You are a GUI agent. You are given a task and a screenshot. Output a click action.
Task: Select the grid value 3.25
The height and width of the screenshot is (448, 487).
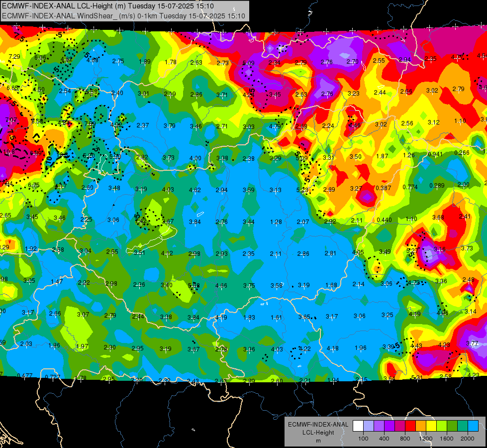click(x=388, y=315)
